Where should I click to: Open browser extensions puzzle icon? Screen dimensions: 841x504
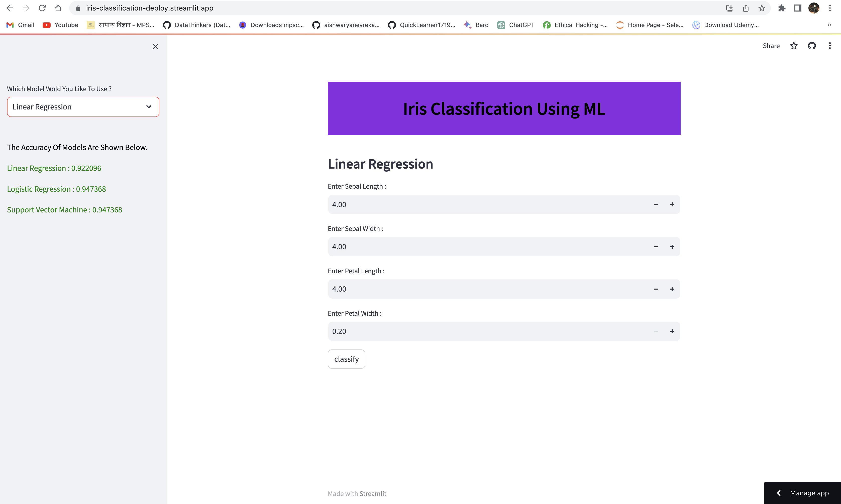[782, 8]
